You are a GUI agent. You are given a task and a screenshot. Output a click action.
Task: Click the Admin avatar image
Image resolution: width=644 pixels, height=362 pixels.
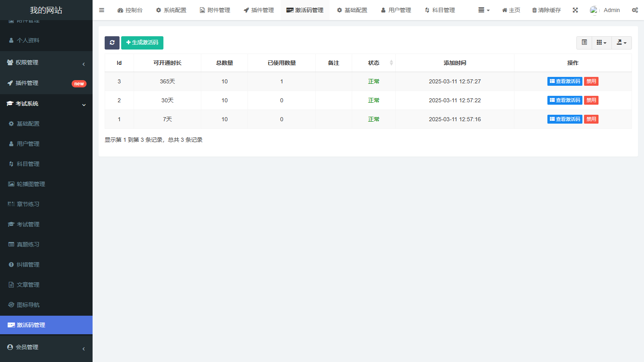(594, 10)
